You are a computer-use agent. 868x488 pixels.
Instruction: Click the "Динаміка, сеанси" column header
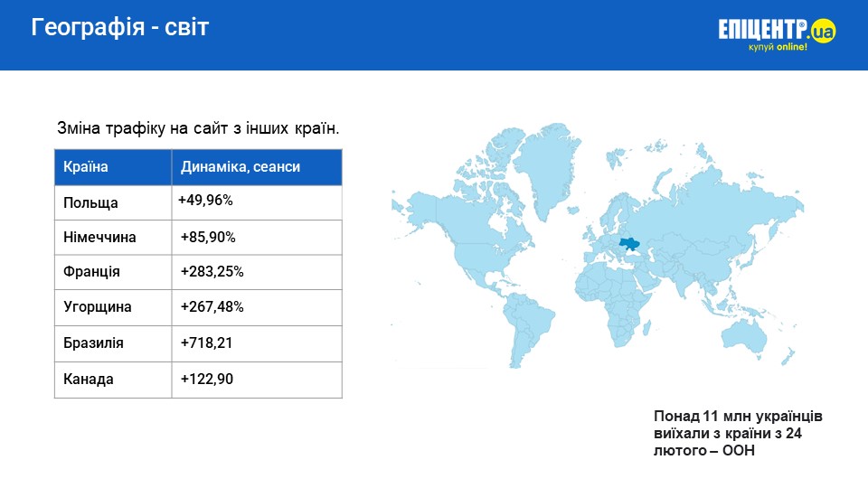[x=241, y=167]
